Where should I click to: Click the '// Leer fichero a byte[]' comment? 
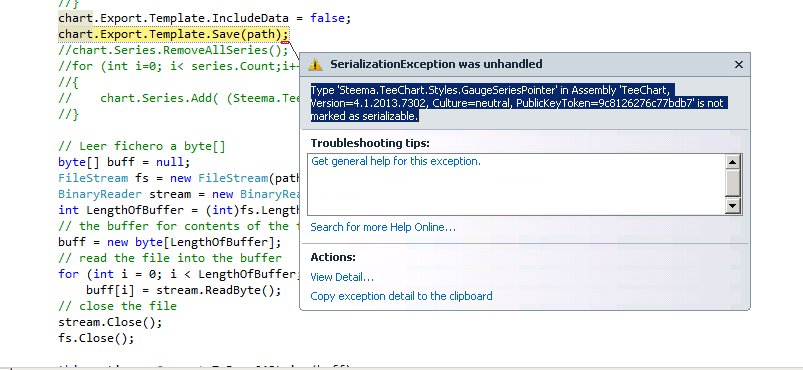pos(142,147)
